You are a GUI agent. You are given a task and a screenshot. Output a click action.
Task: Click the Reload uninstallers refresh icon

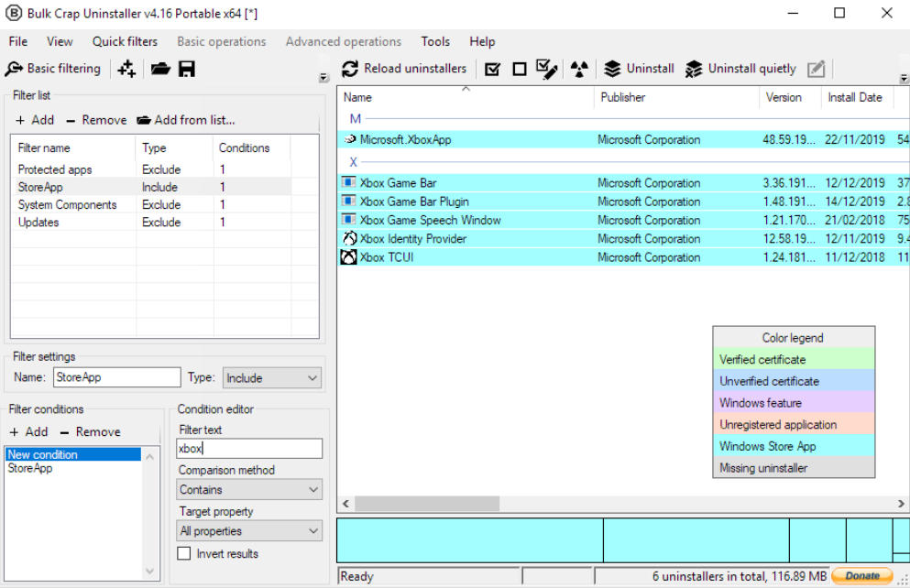point(350,69)
